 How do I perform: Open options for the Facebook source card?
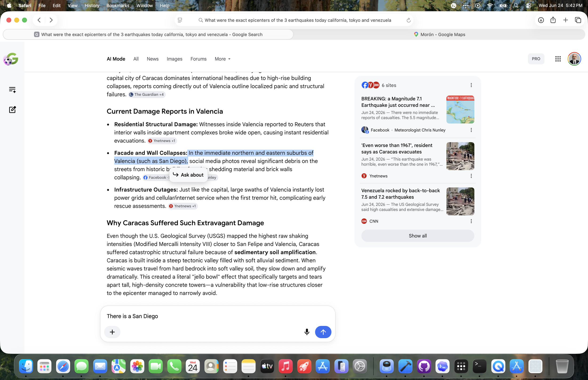click(x=471, y=130)
